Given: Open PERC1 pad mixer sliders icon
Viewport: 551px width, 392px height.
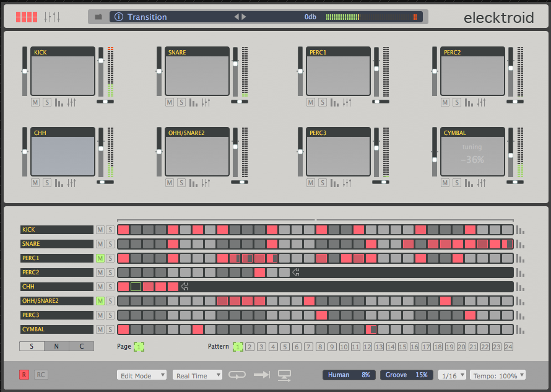Looking at the screenshot, I should point(347,102).
